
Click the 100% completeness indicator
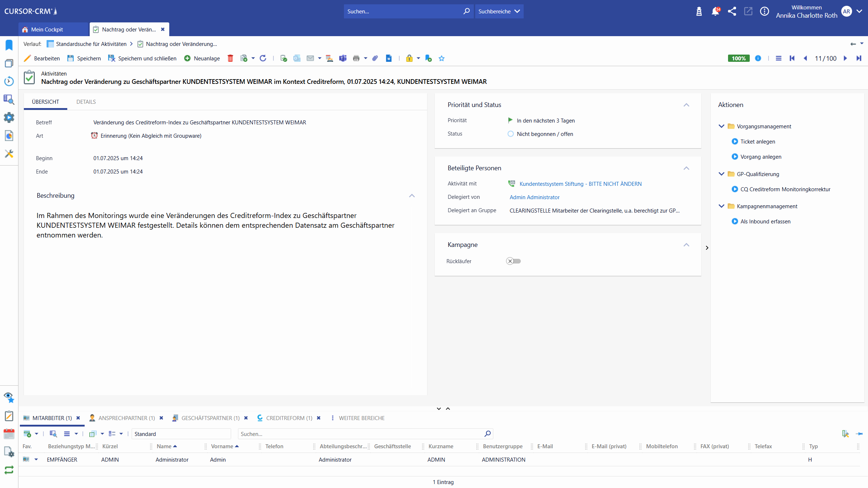pos(739,58)
